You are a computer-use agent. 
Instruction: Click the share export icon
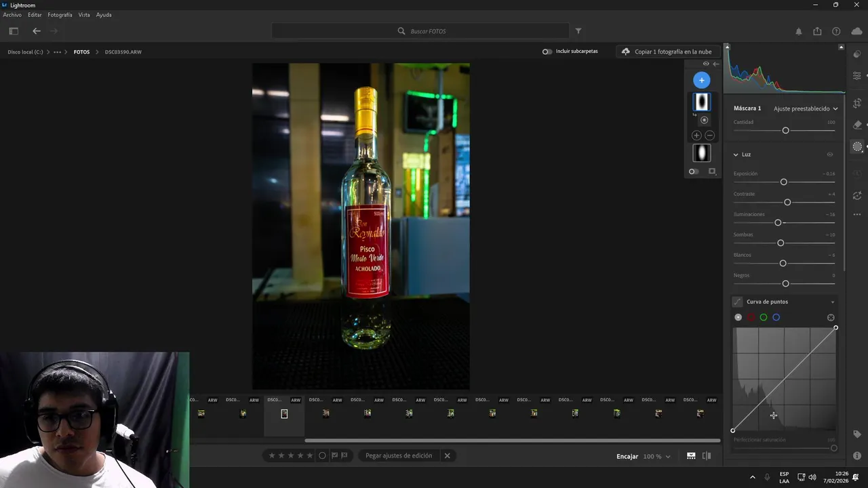coord(817,31)
